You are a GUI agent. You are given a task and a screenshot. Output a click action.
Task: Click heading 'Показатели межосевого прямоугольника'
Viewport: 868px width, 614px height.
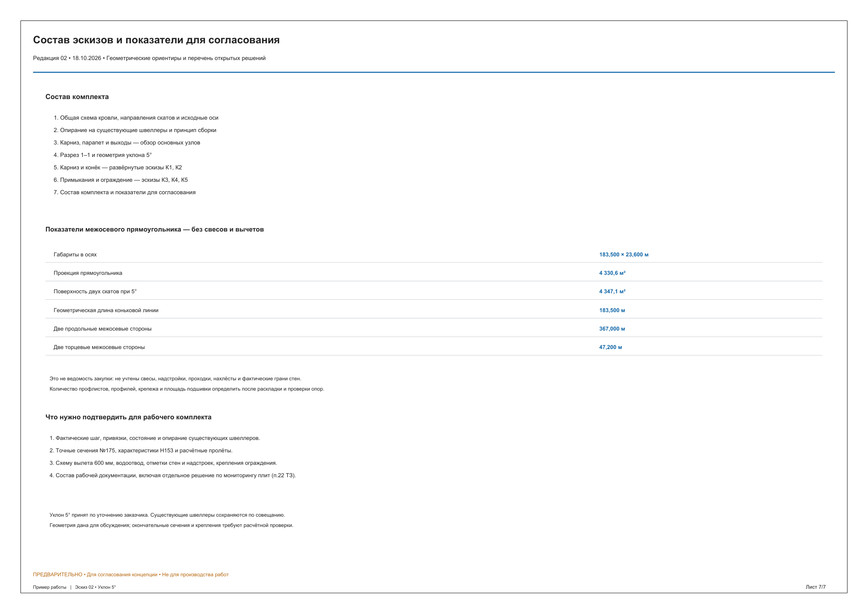(x=154, y=229)
